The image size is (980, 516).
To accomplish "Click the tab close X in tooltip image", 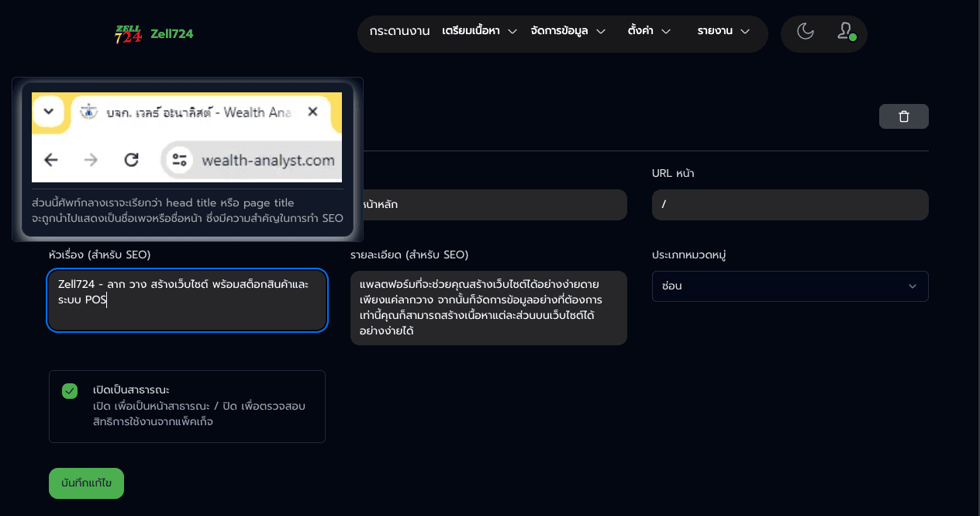I will click(312, 112).
